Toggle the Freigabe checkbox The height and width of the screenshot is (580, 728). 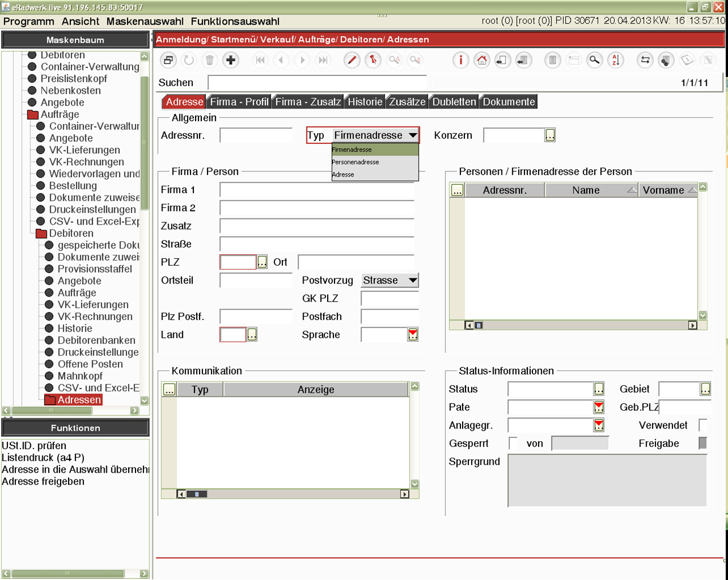[x=703, y=443]
